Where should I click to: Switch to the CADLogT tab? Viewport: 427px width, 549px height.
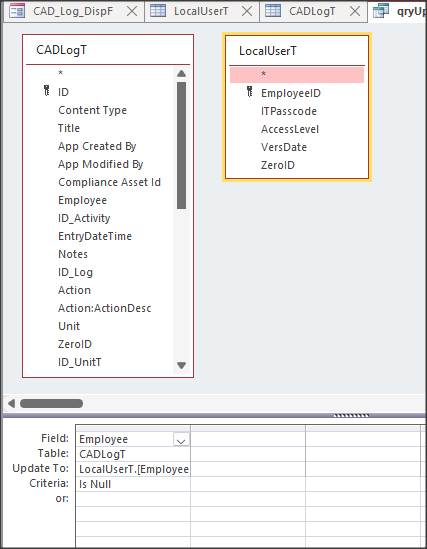[x=312, y=11]
